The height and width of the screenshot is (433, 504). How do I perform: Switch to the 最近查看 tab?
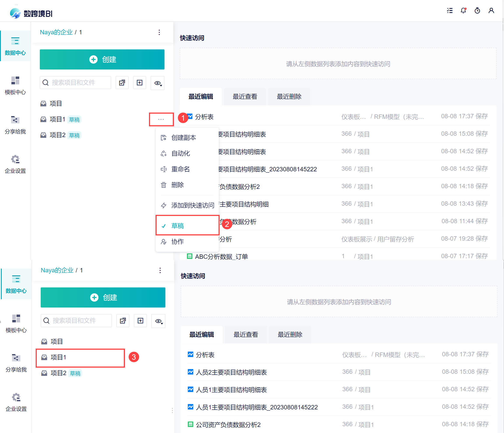(x=245, y=96)
